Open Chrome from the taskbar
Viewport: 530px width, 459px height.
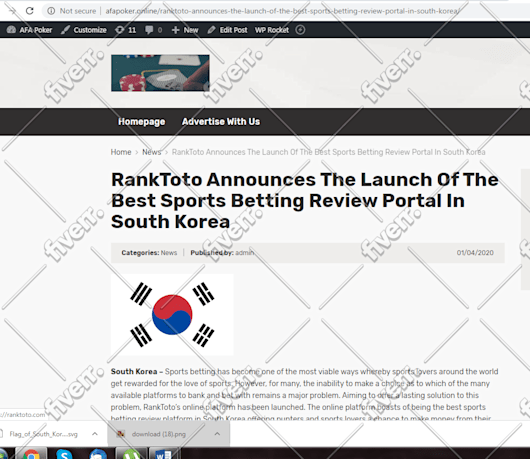[31, 454]
